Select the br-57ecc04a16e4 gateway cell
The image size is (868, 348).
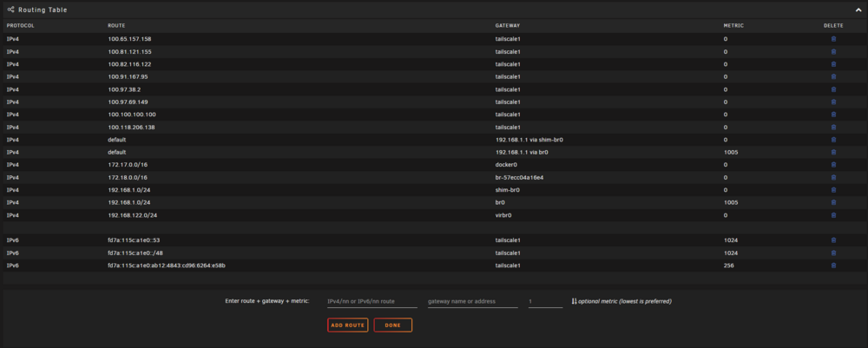(519, 178)
